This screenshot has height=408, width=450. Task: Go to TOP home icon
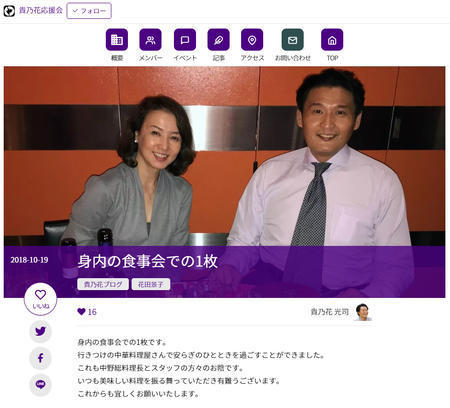(332, 40)
